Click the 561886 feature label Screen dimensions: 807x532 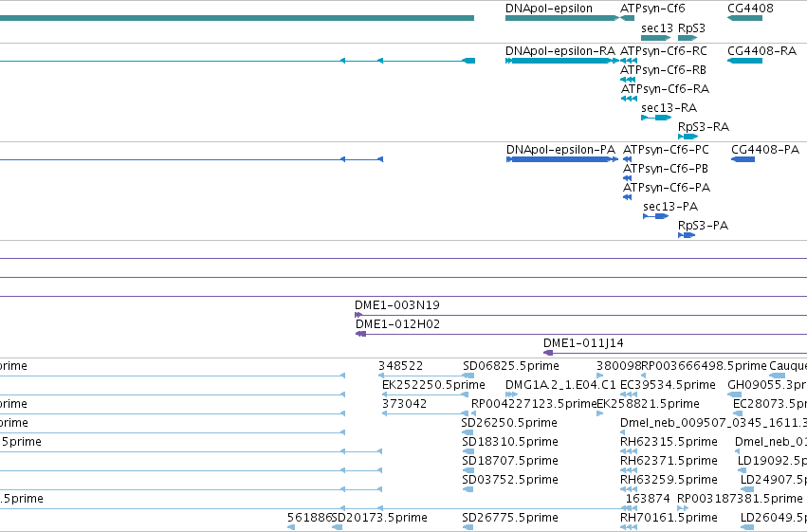tap(309, 518)
